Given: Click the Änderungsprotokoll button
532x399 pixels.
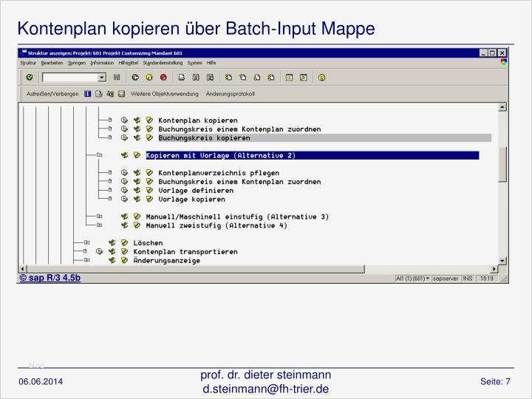Looking at the screenshot, I should point(230,94).
